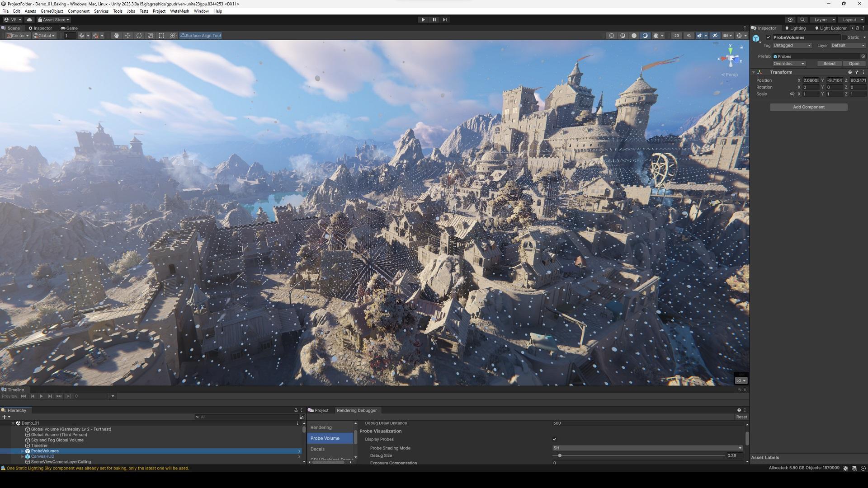Open the Window menu
The width and height of the screenshot is (868, 488).
[x=201, y=11]
